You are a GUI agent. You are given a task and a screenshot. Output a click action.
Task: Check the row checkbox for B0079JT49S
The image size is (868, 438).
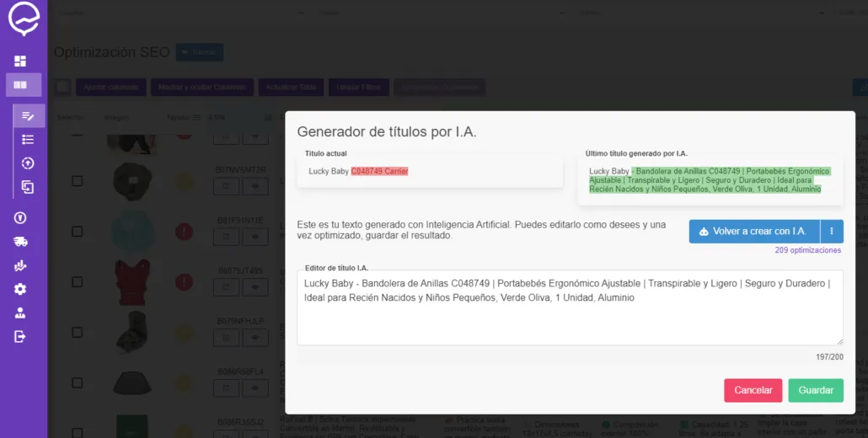77,281
